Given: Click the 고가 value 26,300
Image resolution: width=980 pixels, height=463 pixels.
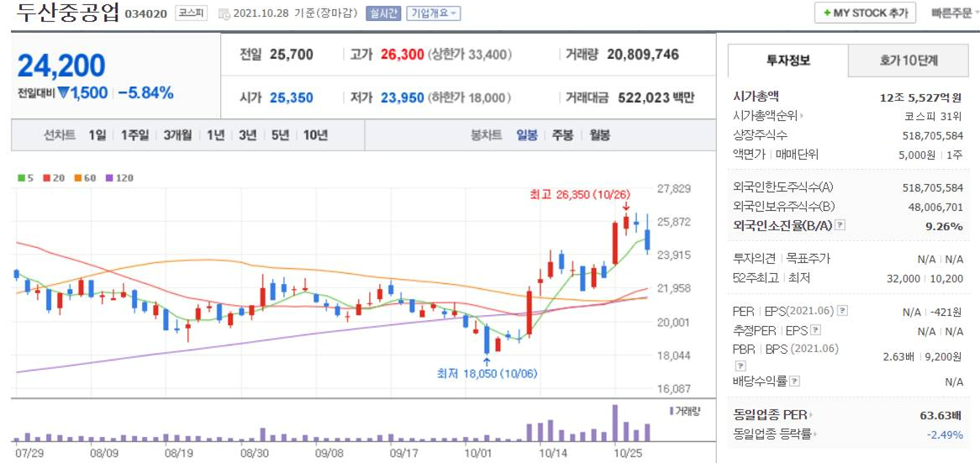Looking at the screenshot, I should point(402,55).
